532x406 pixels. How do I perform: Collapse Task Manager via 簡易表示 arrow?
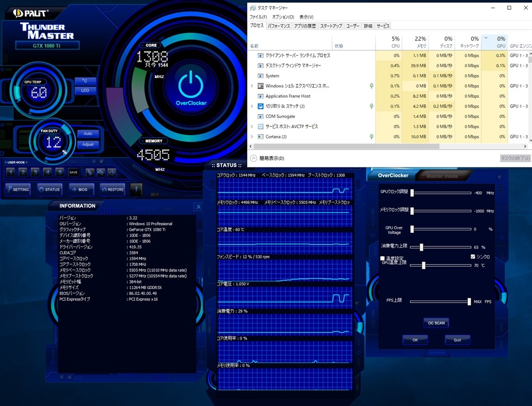[254, 158]
